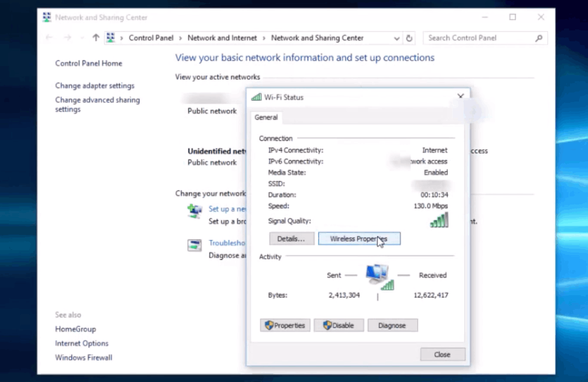The height and width of the screenshot is (382, 588).
Task: Open the Details... button
Action: 292,239
